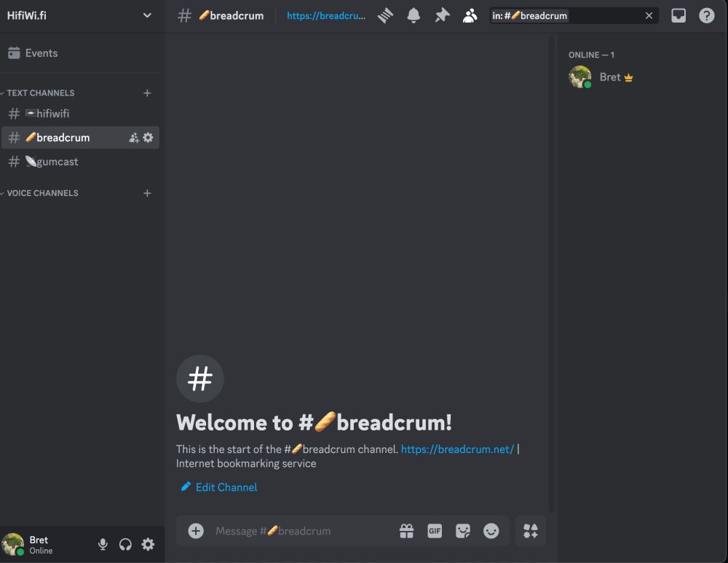
Task: Collapse the VOICE CHANNELS category
Action: click(x=41, y=193)
